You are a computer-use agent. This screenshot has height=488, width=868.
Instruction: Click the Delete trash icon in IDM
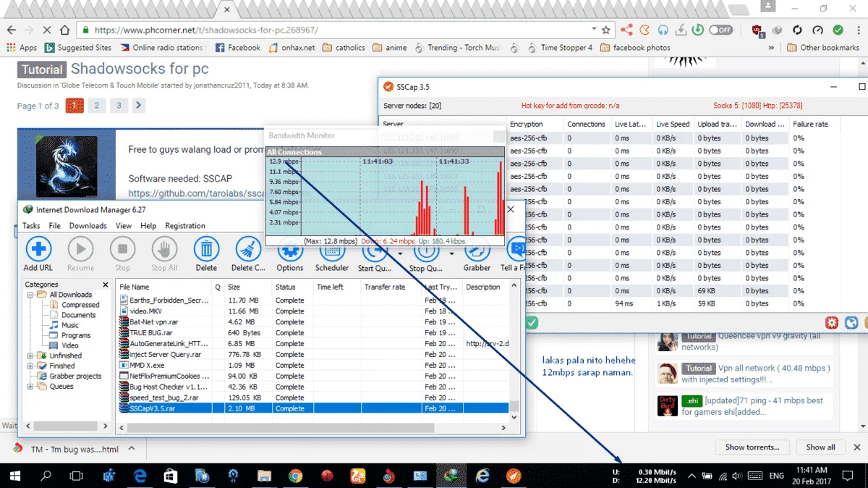point(206,249)
